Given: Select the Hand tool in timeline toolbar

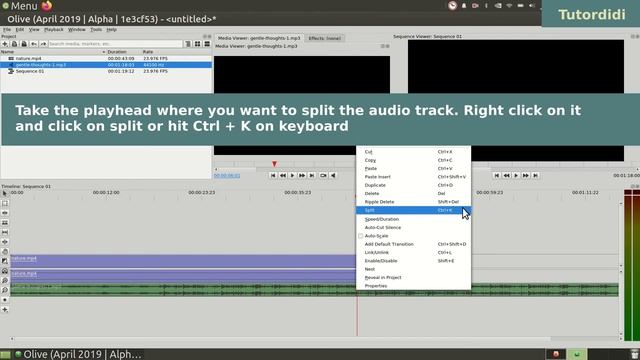Looking at the screenshot, I should pyautogui.click(x=5, y=252).
